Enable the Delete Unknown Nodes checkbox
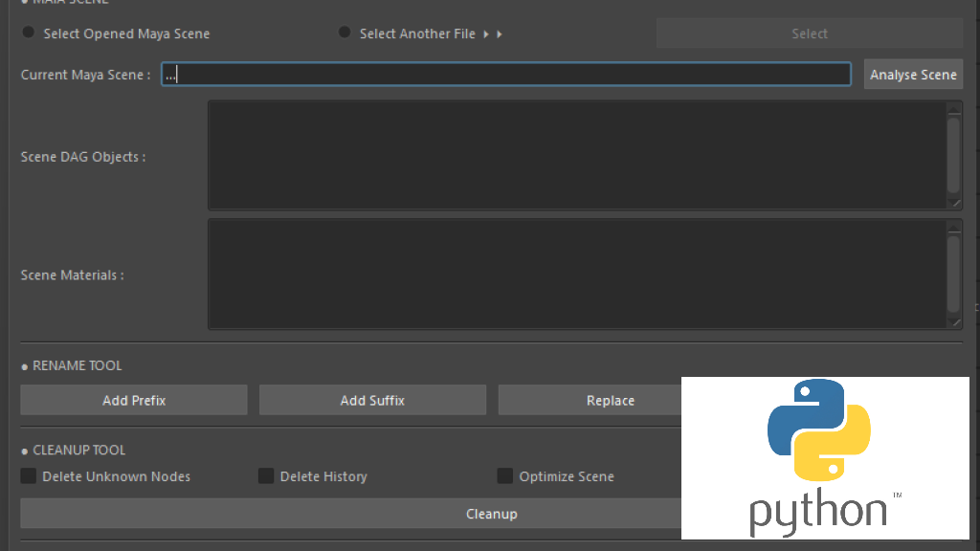Screen dimensions: 980x551 [x=28, y=476]
